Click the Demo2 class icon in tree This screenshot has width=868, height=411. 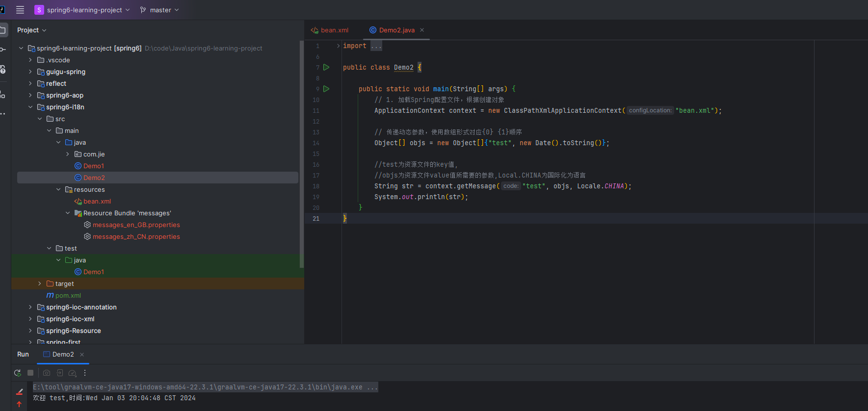click(x=78, y=178)
